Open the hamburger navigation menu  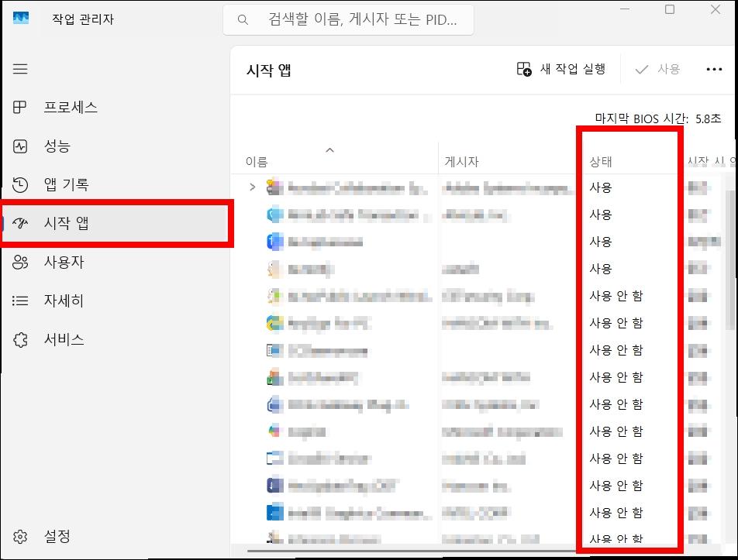click(20, 69)
